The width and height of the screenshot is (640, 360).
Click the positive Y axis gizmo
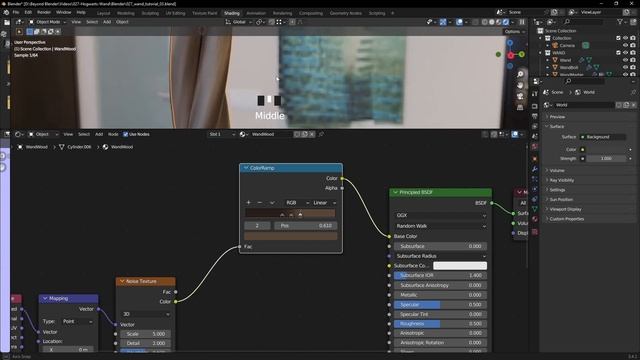(x=522, y=55)
